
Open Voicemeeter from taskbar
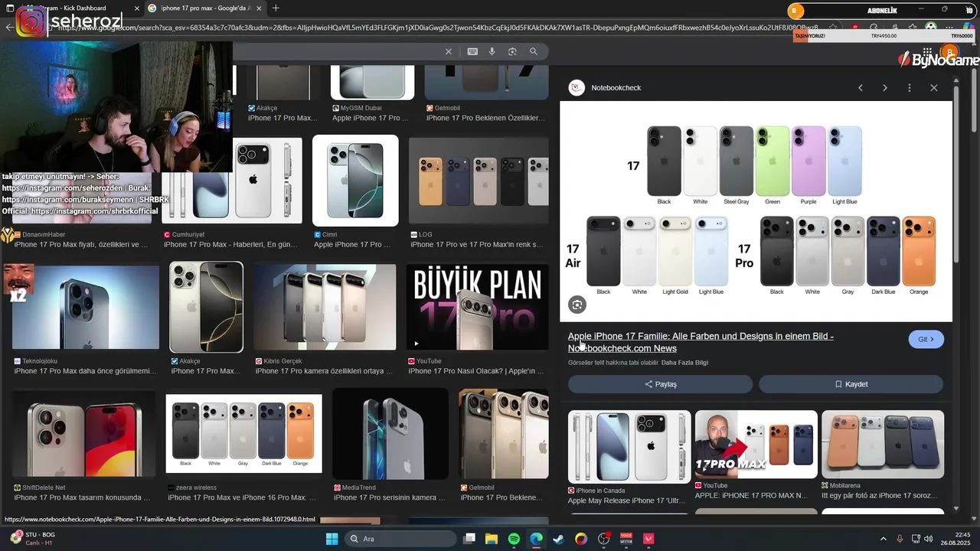626,539
